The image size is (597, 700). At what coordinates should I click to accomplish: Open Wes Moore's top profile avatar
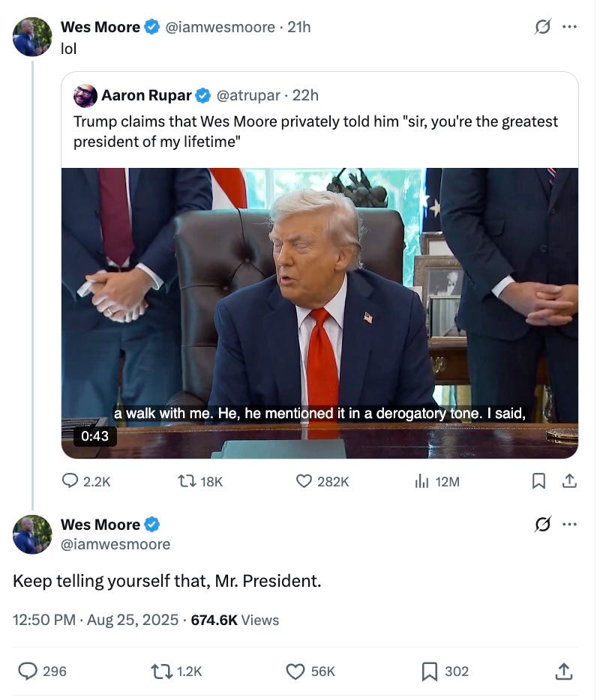point(32,37)
